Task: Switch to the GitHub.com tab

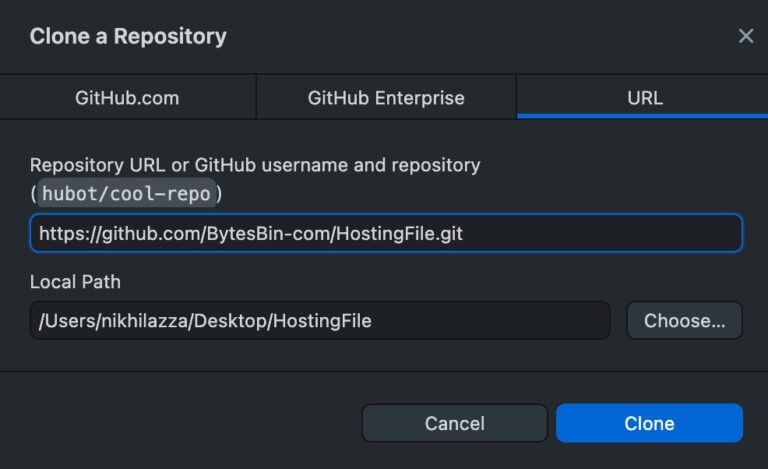Action: [x=127, y=97]
